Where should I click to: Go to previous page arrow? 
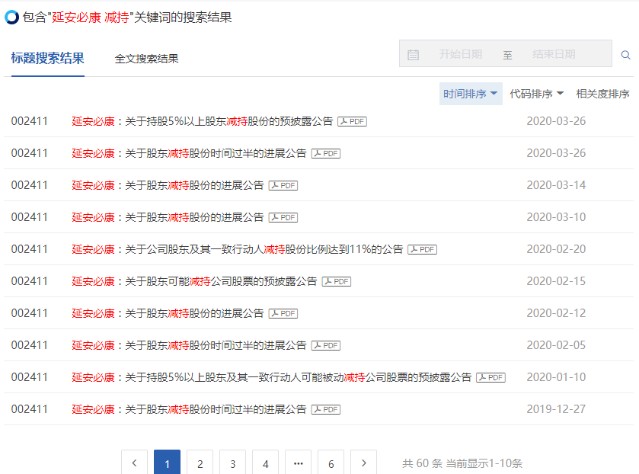point(134,463)
